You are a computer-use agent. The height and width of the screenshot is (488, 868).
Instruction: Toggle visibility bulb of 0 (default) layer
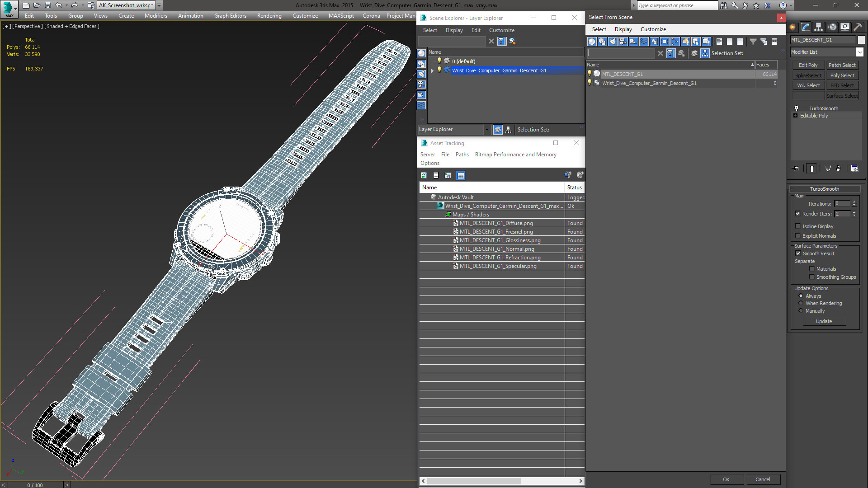(x=439, y=61)
